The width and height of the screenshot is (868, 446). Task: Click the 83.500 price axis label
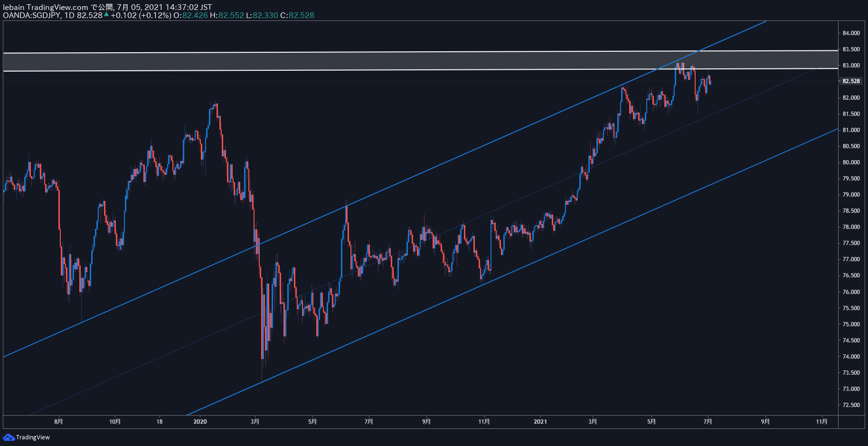point(851,49)
